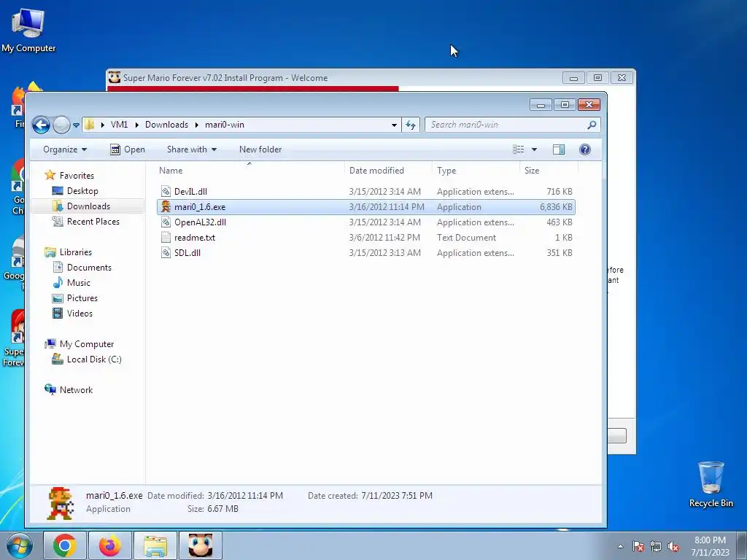747x560 pixels.
Task: Click the Recycle Bin desktop icon
Action: coord(711,484)
